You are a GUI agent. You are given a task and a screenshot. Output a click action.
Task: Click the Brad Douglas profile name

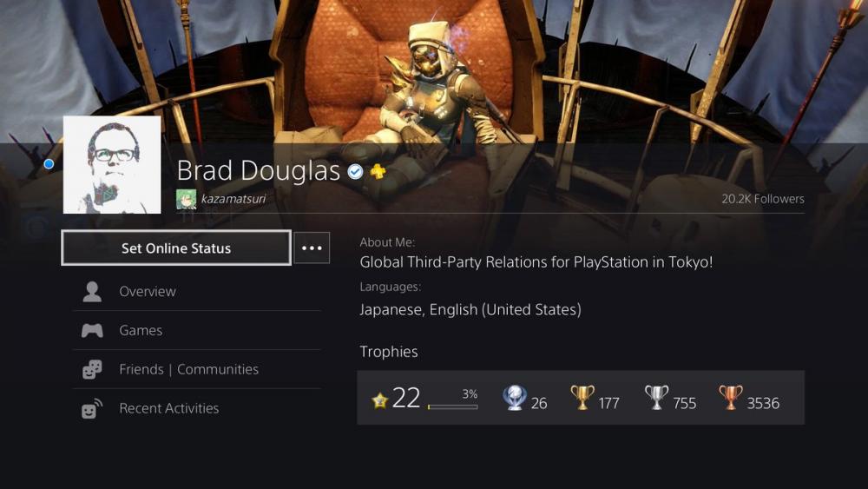pos(259,170)
